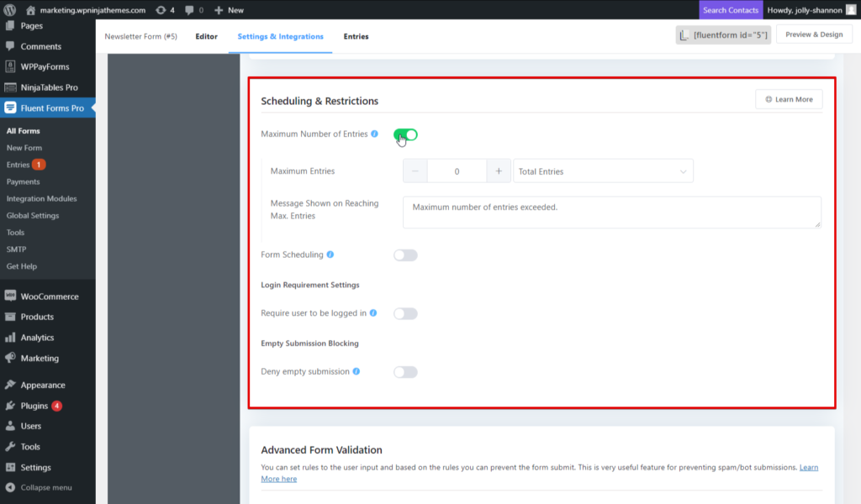
Task: Click info icon beside Deny empty submission
Action: 357,371
